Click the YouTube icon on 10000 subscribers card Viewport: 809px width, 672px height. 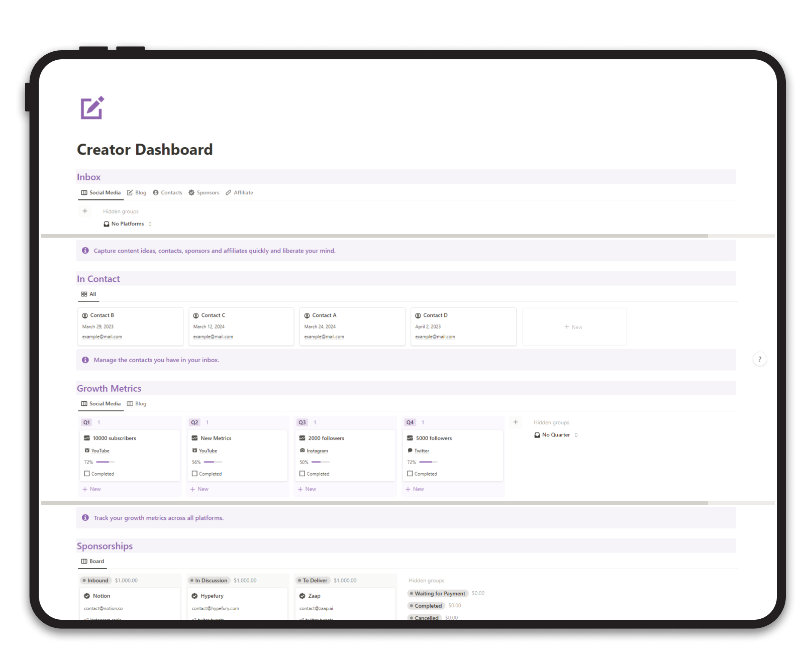click(89, 451)
